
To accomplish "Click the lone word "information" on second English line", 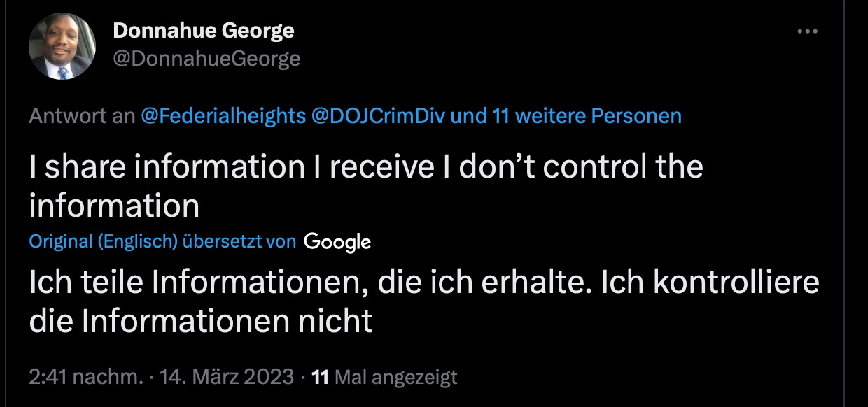I will 115,206.
